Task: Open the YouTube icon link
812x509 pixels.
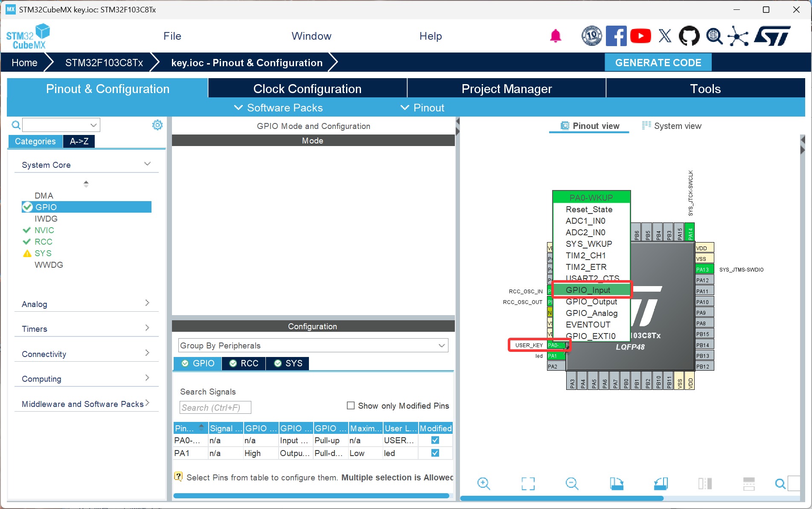Action: click(x=640, y=36)
